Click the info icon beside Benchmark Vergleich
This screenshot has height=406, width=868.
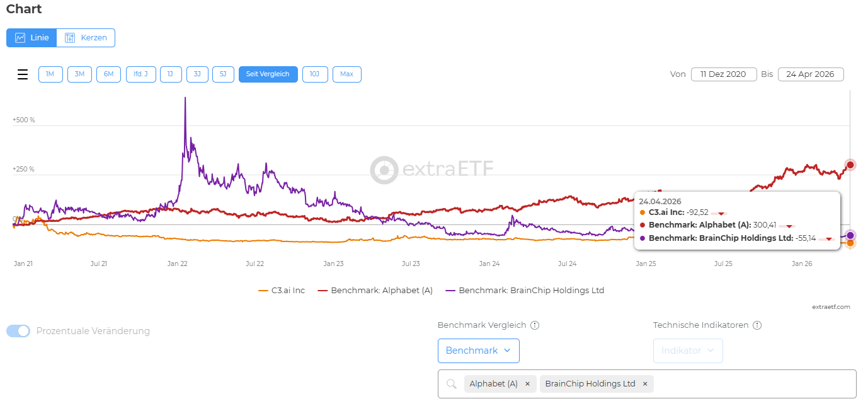pyautogui.click(x=535, y=325)
